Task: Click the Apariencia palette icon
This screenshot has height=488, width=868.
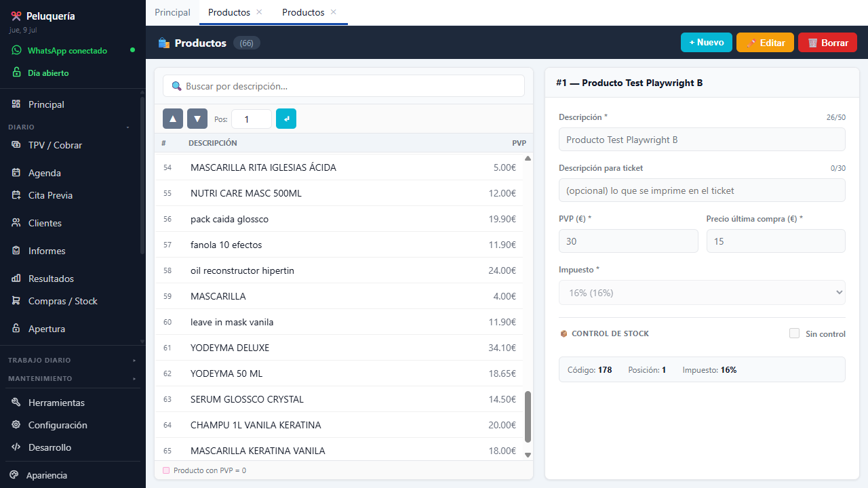Action: pos(14,475)
